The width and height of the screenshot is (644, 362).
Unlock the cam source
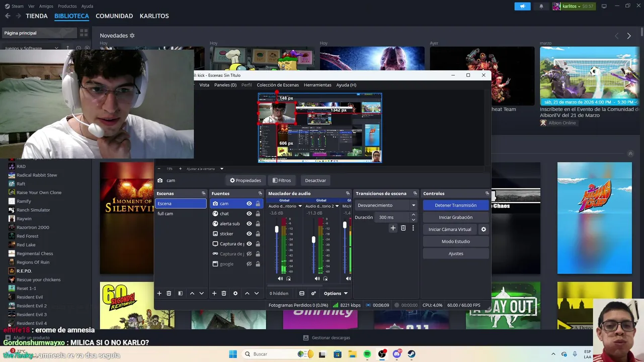pos(258,204)
